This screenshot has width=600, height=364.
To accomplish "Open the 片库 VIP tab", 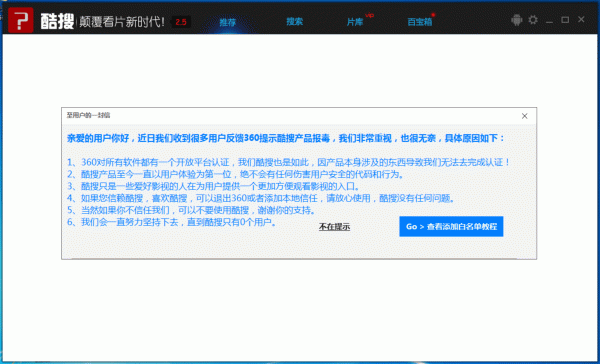I will (x=355, y=22).
